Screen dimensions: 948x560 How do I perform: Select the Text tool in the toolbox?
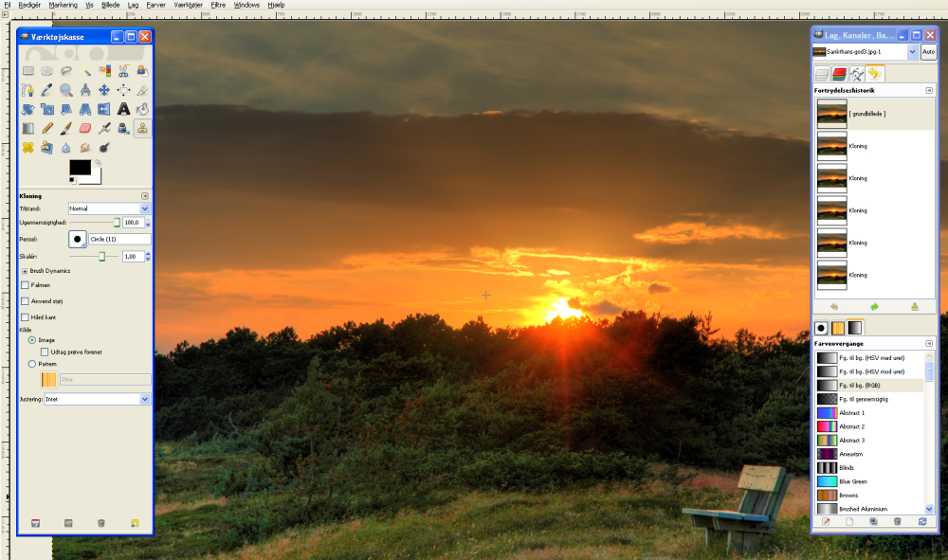point(123,109)
